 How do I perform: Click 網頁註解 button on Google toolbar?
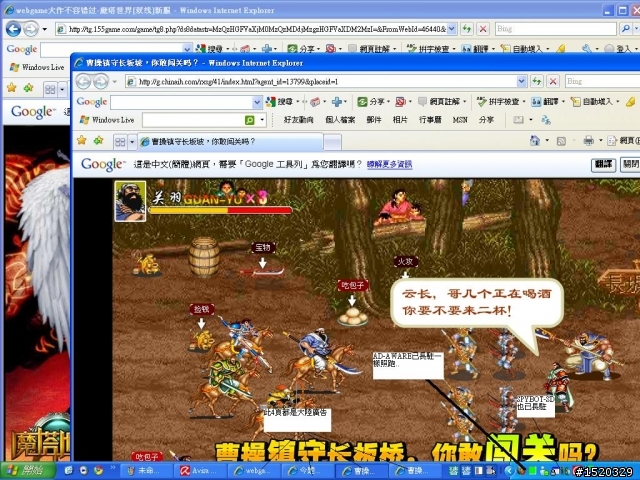[x=440, y=101]
